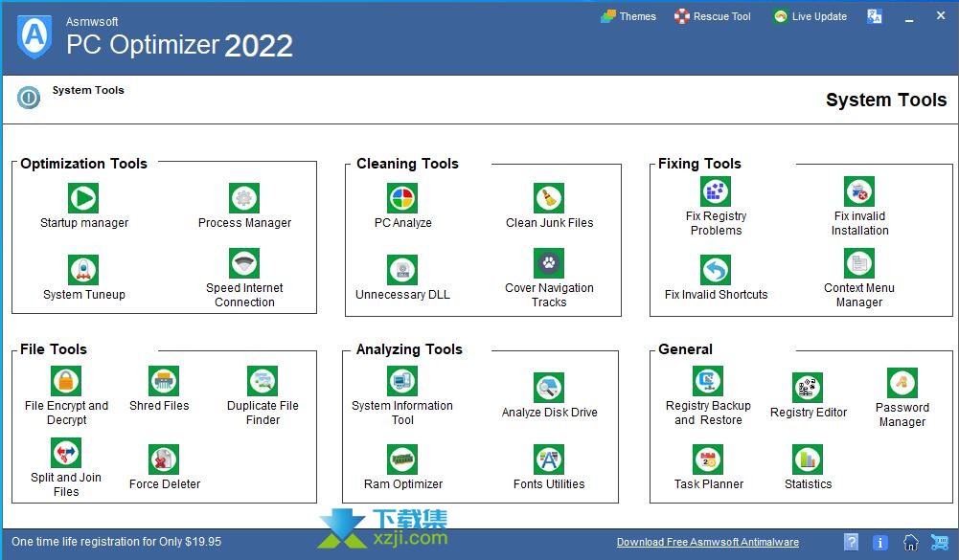The image size is (959, 560).
Task: Click the Fix Invalid Shortcuts label
Action: tap(717, 294)
